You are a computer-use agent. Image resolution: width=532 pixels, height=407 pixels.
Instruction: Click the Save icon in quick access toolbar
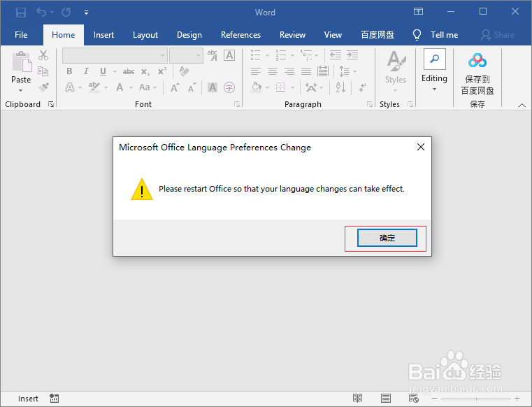21,13
